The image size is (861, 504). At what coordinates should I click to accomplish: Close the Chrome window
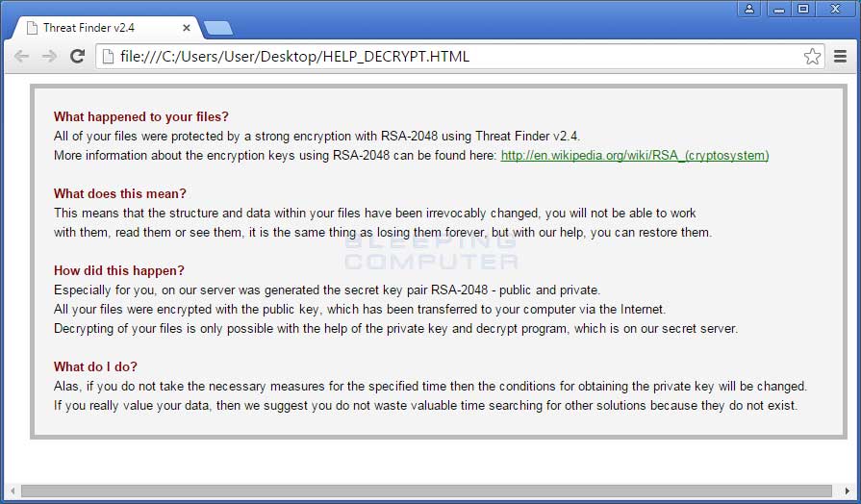(836, 9)
